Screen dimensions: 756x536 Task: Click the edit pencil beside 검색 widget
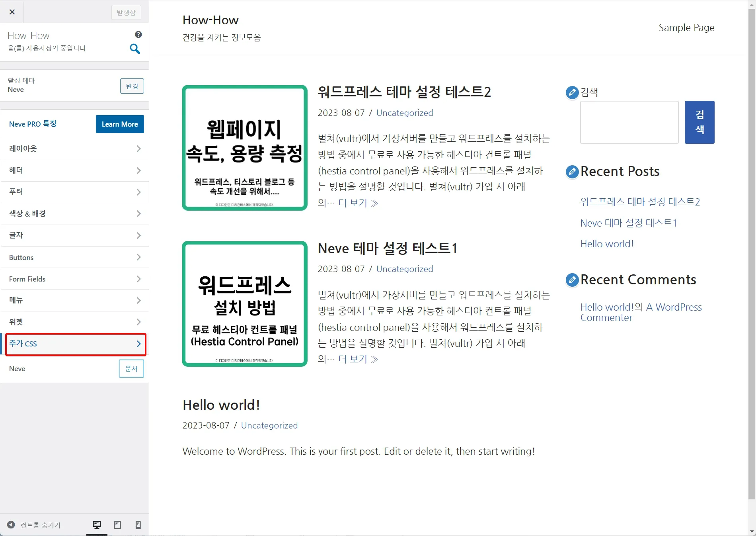(x=572, y=92)
